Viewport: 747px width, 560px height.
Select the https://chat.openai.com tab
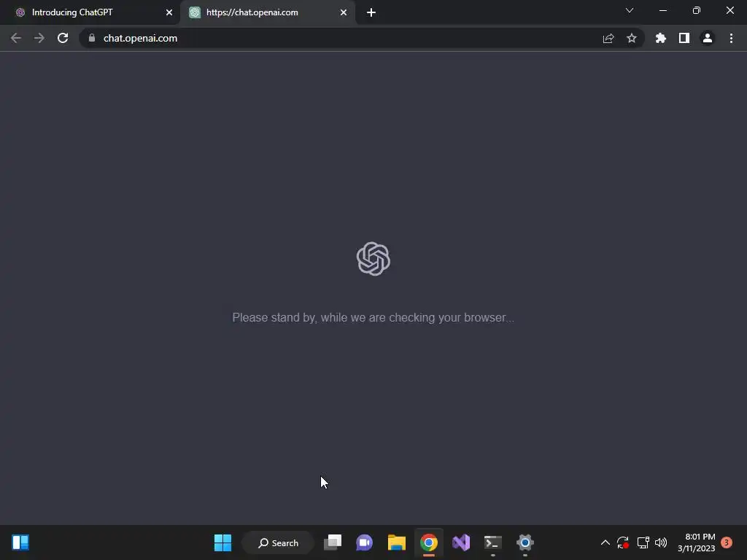click(268, 12)
